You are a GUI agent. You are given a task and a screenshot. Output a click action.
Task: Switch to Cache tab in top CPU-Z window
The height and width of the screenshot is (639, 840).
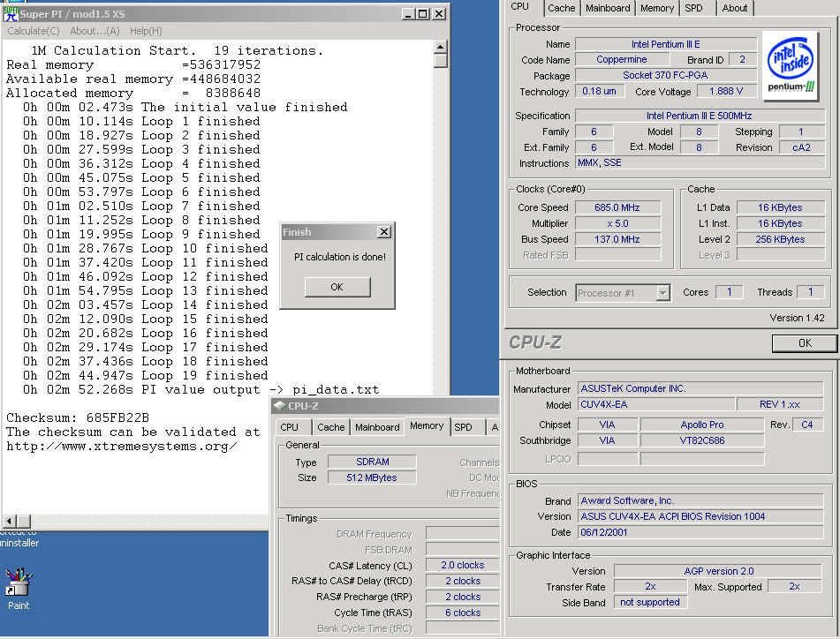pos(562,8)
